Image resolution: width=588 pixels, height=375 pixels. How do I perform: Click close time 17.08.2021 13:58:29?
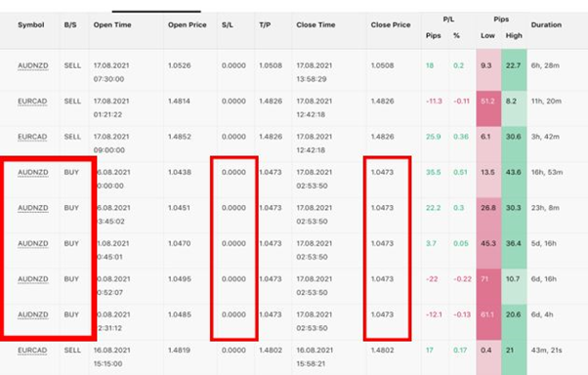315,72
